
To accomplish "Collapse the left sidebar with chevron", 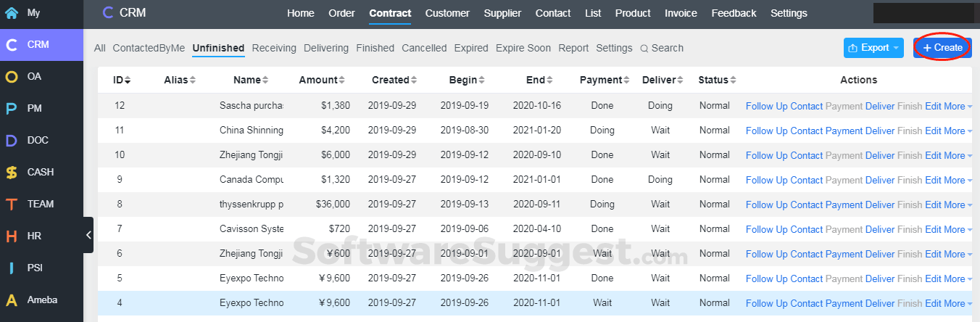I will click(x=88, y=235).
